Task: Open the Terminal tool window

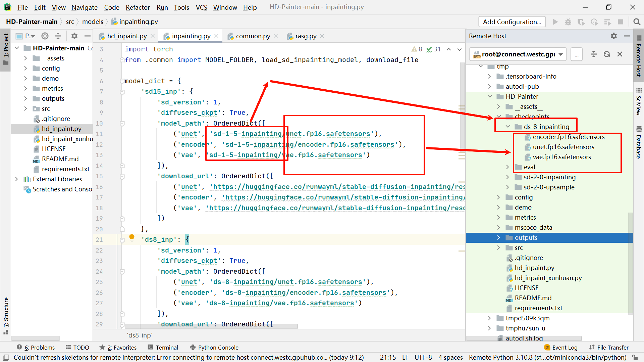Action: 167,347
